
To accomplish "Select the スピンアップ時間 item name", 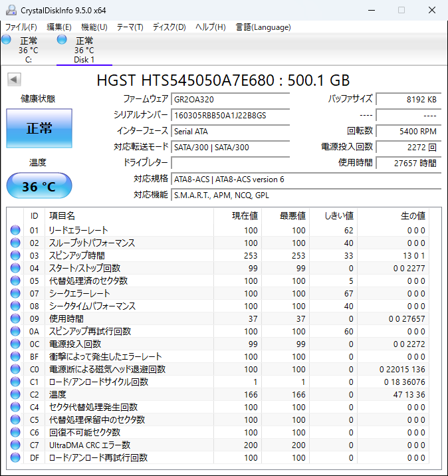I will [77, 255].
